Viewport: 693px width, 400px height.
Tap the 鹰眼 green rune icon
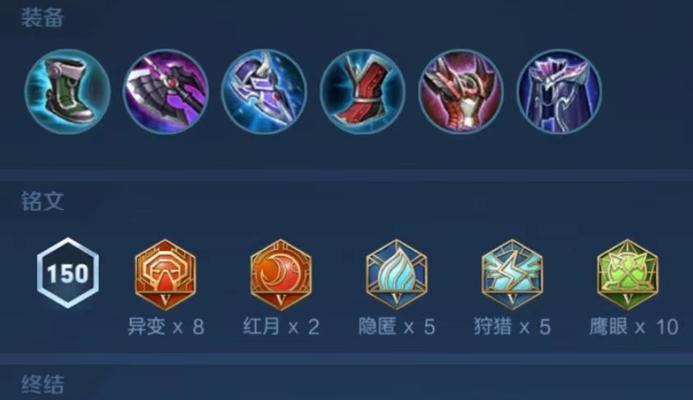[x=628, y=274]
